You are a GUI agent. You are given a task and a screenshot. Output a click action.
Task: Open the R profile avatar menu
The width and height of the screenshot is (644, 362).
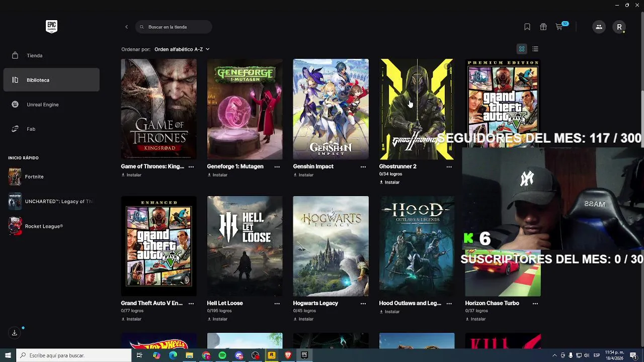[x=619, y=27]
